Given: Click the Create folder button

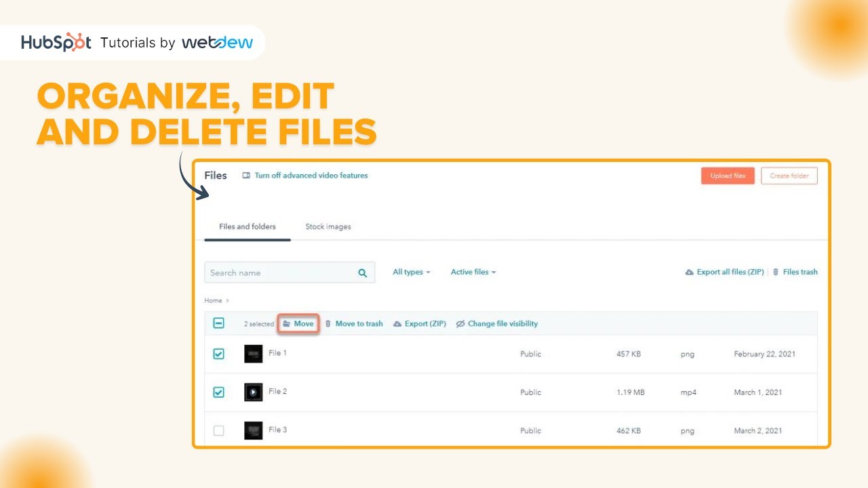Looking at the screenshot, I should [x=789, y=176].
